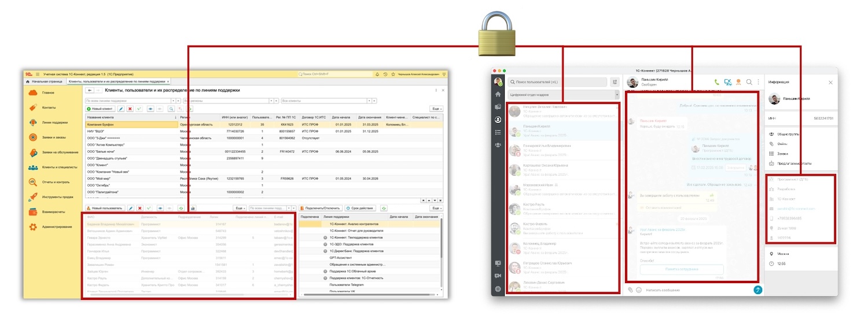Click the notifications bell in 1C title bar

pos(377,74)
